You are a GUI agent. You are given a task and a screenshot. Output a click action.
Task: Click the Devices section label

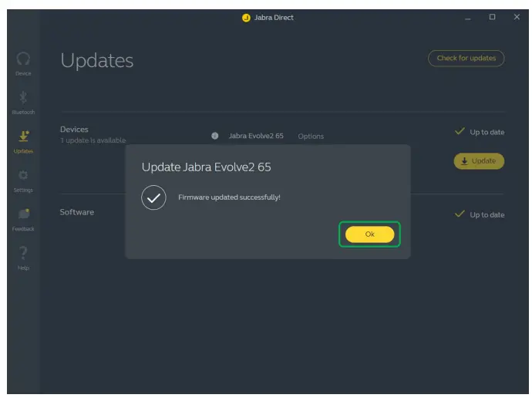coord(74,130)
